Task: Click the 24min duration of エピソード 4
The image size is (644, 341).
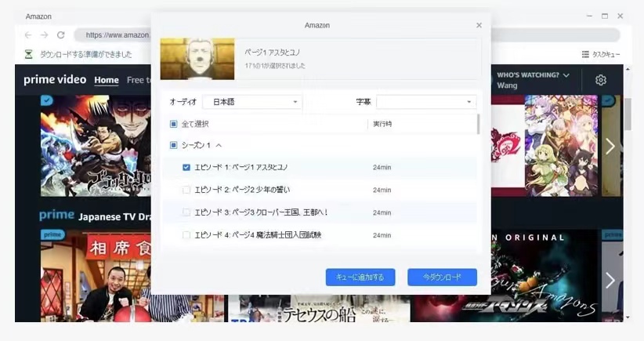Action: pos(382,235)
